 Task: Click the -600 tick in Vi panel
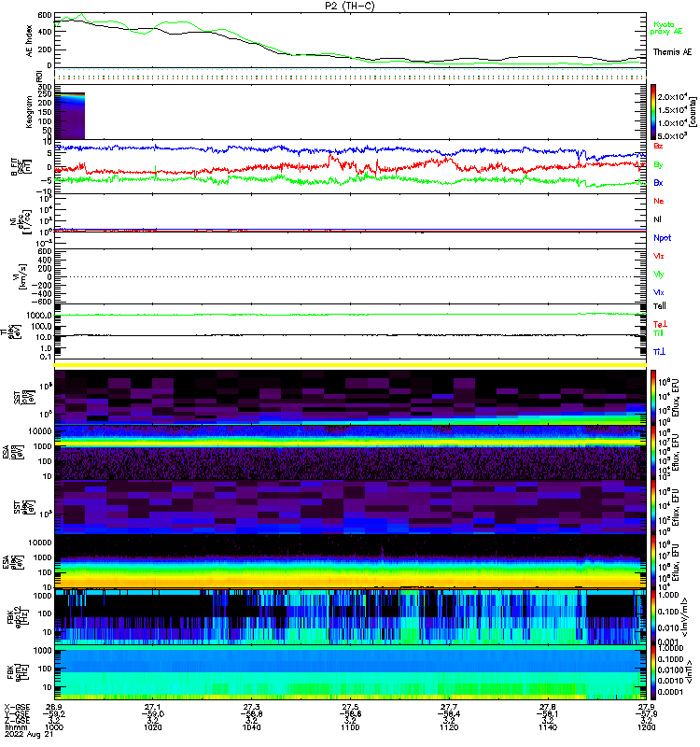(41, 302)
